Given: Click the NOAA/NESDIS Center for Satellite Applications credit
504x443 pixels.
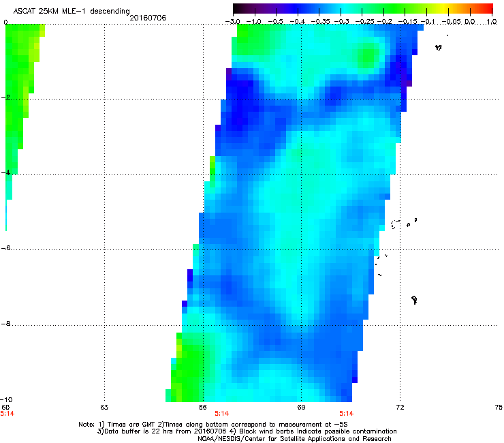Looking at the screenshot, I should click(294, 439).
